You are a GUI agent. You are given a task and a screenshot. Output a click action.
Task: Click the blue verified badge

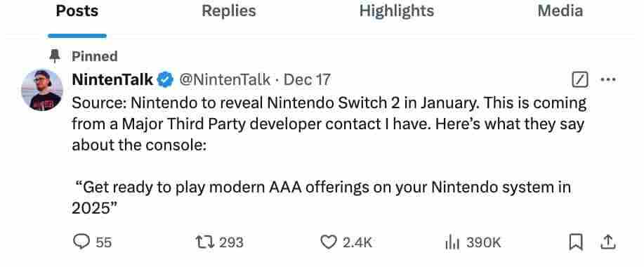click(166, 79)
